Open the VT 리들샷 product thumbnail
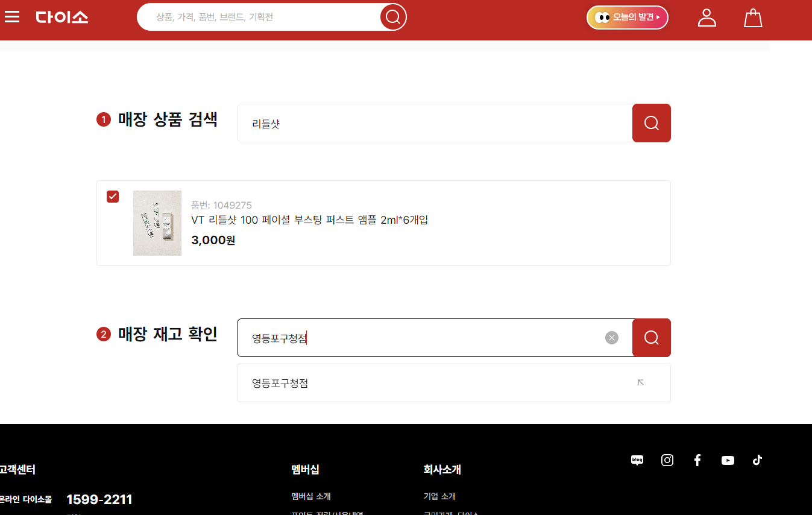This screenshot has width=812, height=515. 157,223
